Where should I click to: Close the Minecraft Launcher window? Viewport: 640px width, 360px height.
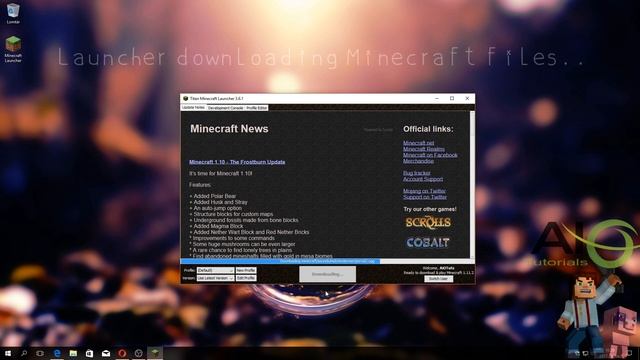pyautogui.click(x=467, y=98)
